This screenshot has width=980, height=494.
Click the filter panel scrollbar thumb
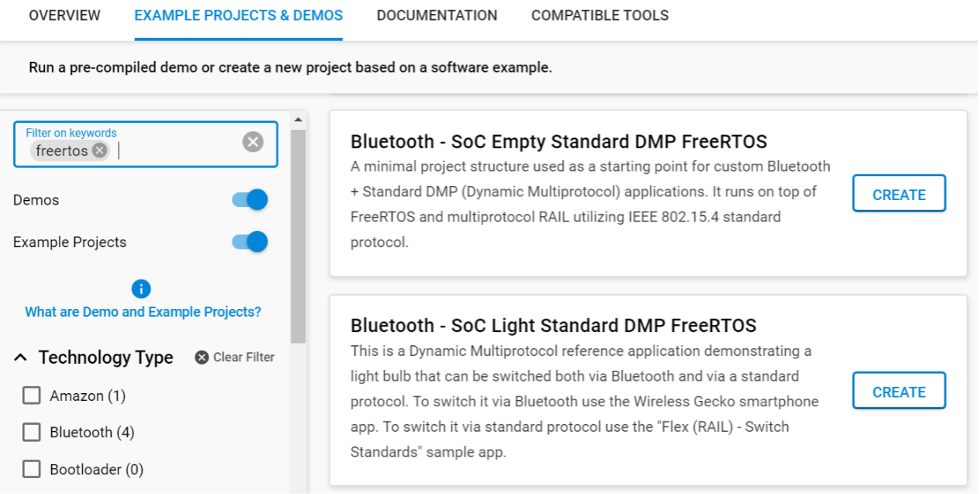click(x=298, y=235)
